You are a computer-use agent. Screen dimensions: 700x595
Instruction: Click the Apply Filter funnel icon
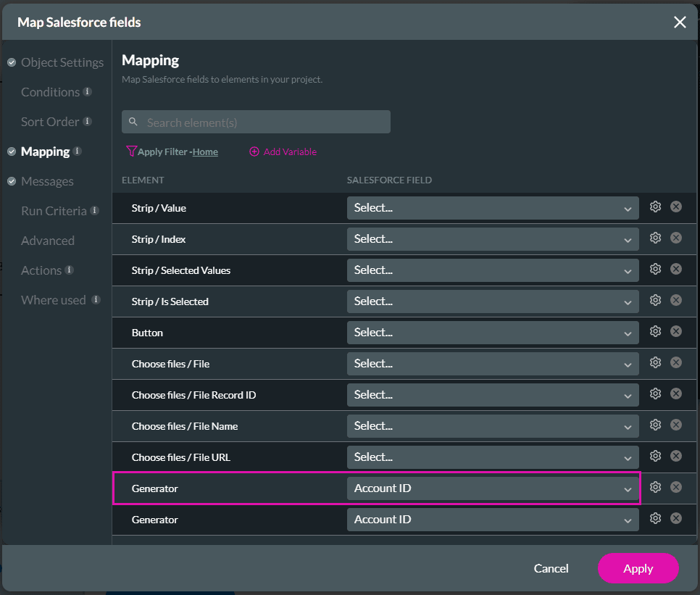point(131,151)
